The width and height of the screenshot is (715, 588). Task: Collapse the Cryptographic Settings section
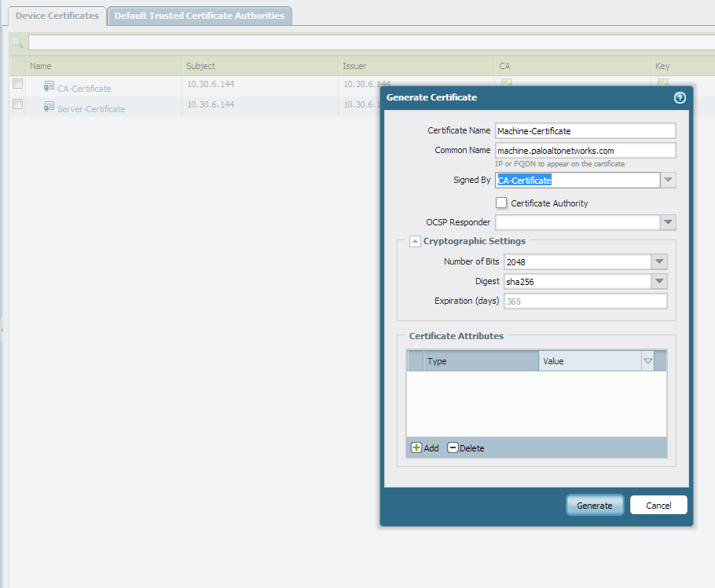click(415, 241)
